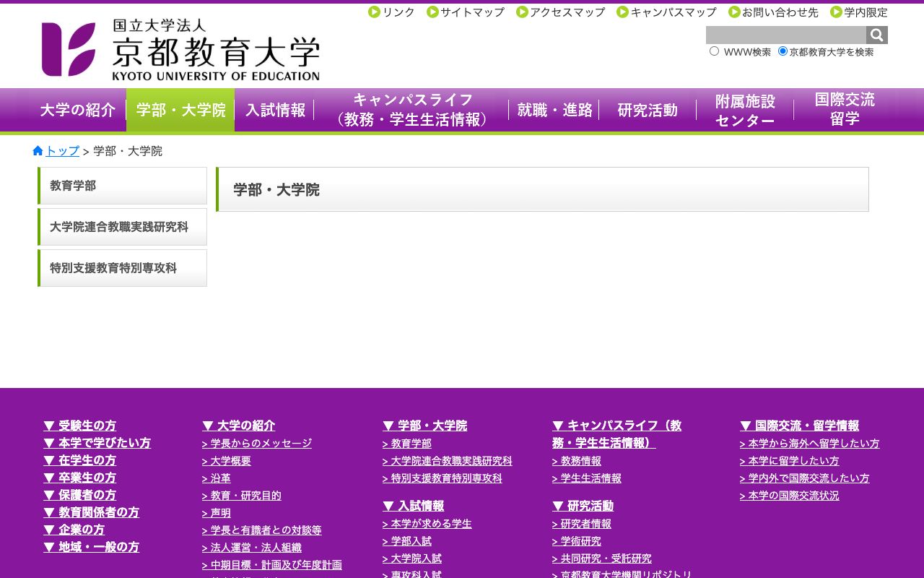
Task: Click the search magnifier icon
Action: coord(876,35)
